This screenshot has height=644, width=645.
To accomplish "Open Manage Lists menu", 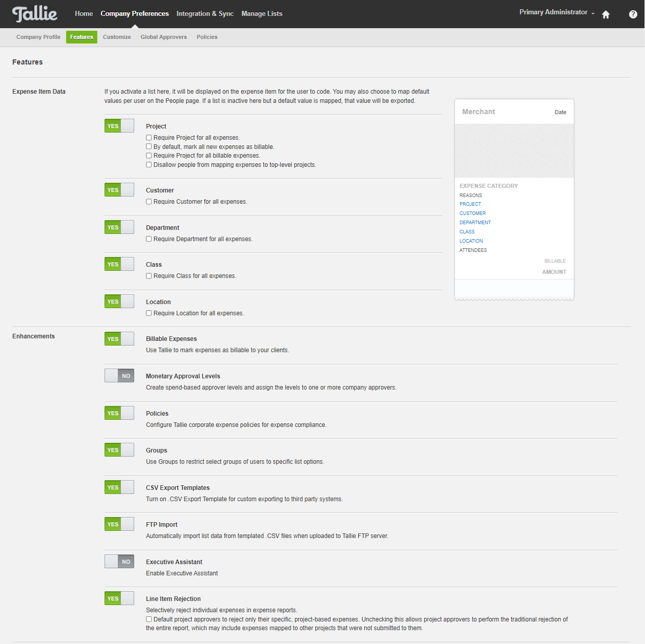I will pyautogui.click(x=262, y=14).
